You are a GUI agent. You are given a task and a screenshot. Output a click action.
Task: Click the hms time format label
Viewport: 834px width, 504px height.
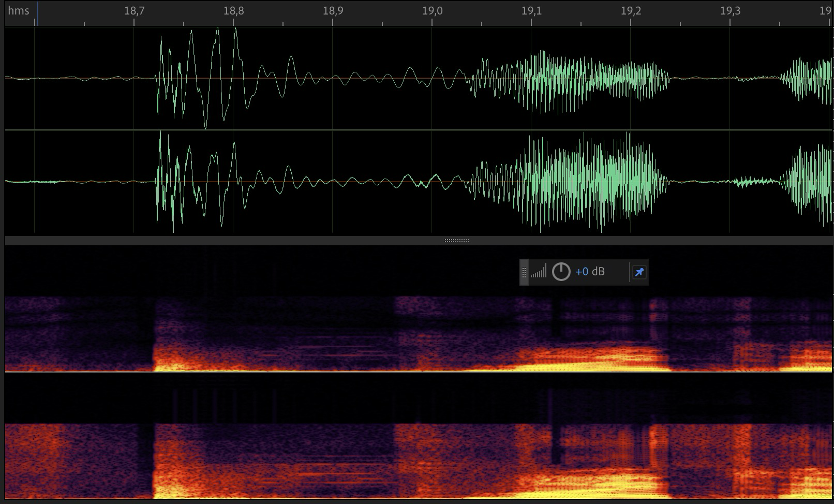pos(19,11)
